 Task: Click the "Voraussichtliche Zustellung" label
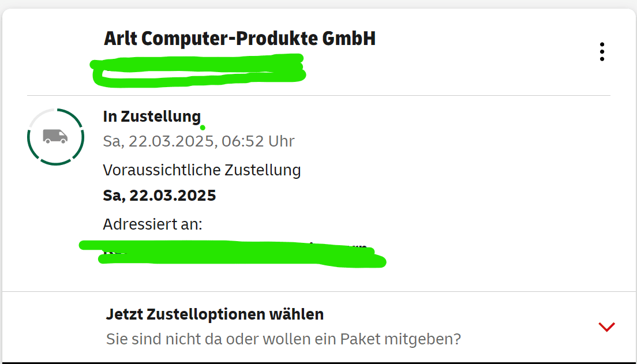202,170
